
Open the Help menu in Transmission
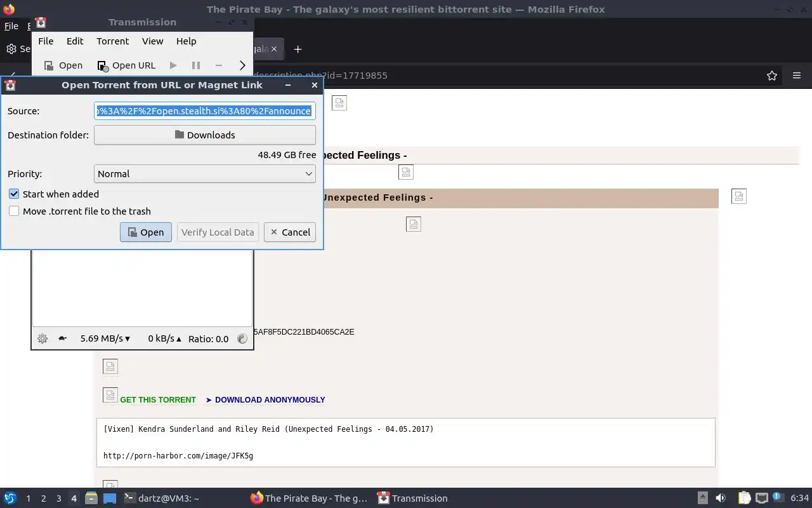click(186, 41)
